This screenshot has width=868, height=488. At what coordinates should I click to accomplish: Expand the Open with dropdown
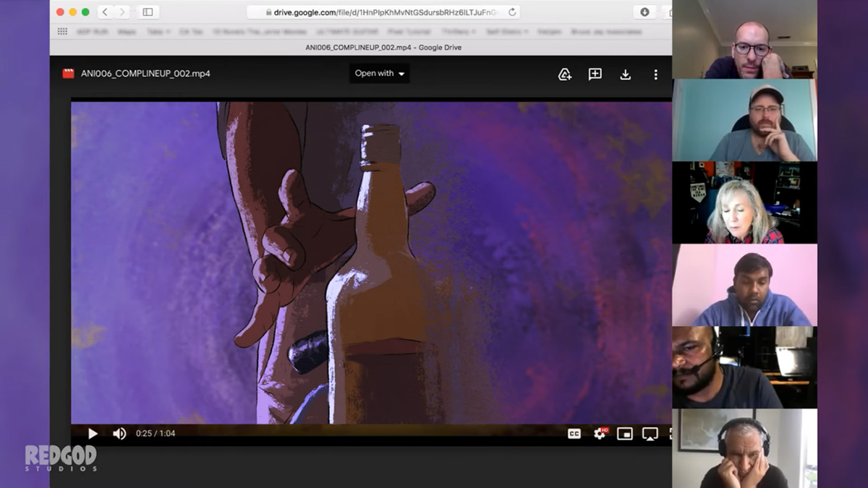coord(380,73)
